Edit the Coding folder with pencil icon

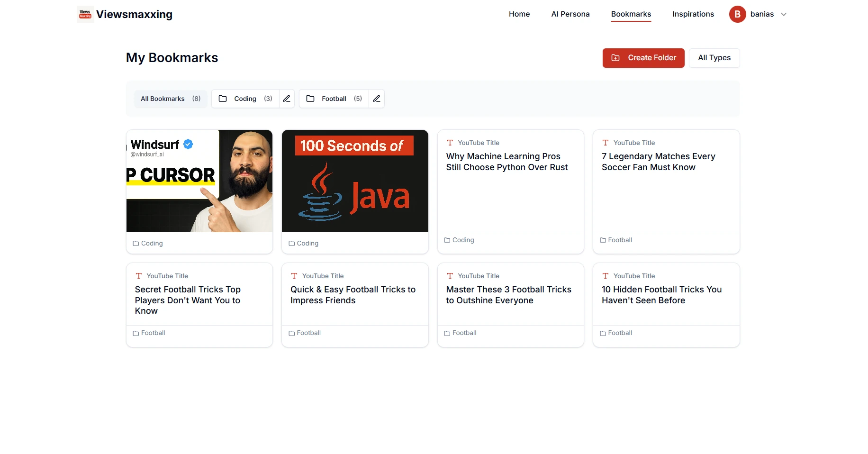287,99
